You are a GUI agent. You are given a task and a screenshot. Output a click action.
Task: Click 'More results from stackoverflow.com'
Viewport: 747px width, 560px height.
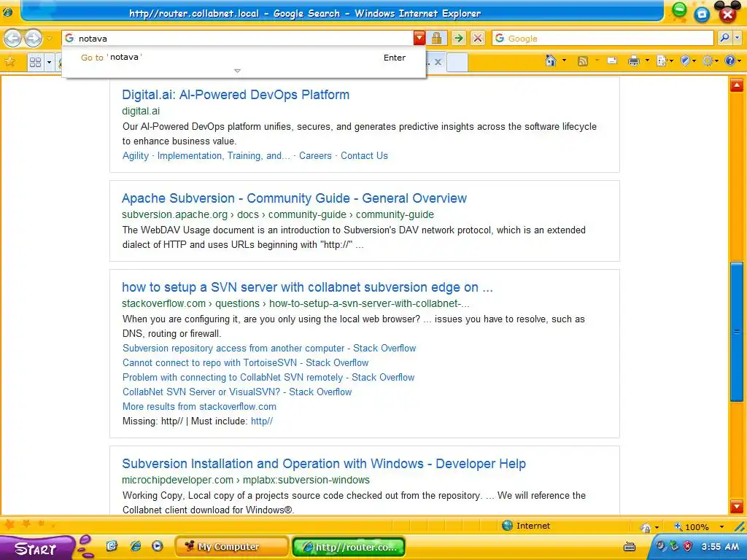pyautogui.click(x=199, y=407)
